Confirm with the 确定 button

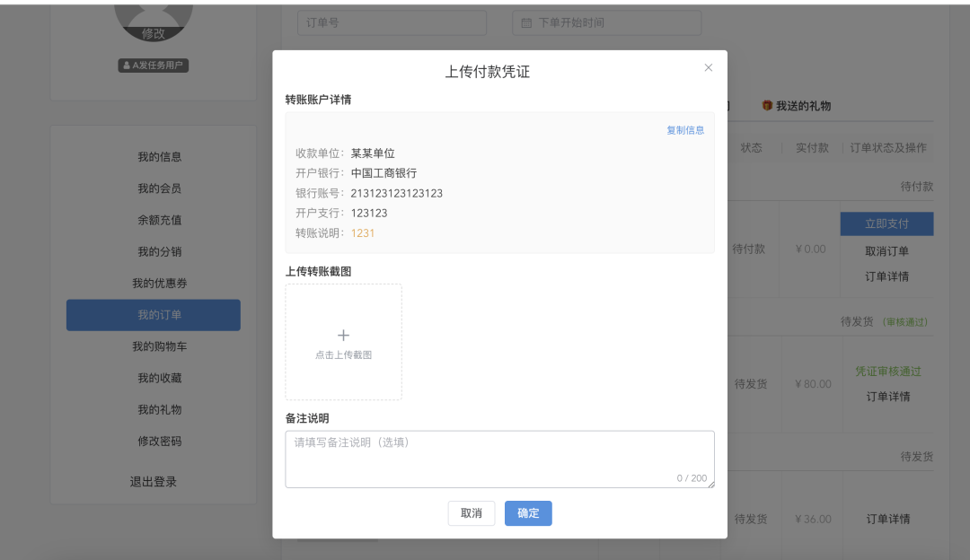click(528, 513)
